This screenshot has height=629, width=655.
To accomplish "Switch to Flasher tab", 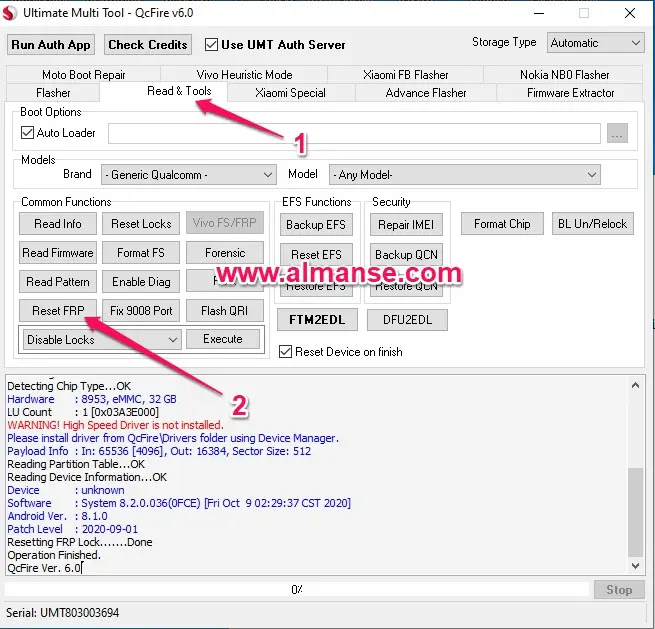I will [x=53, y=93].
